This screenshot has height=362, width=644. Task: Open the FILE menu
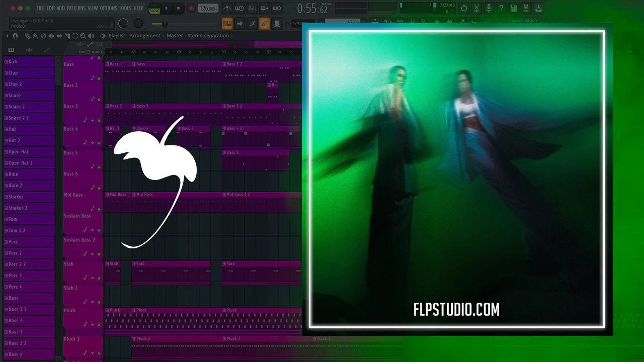pos(40,8)
